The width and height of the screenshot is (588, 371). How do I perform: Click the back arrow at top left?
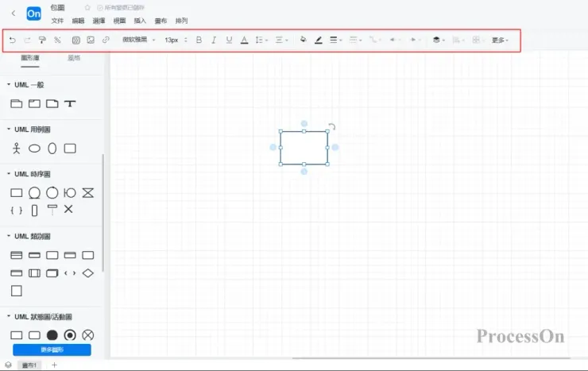click(14, 14)
